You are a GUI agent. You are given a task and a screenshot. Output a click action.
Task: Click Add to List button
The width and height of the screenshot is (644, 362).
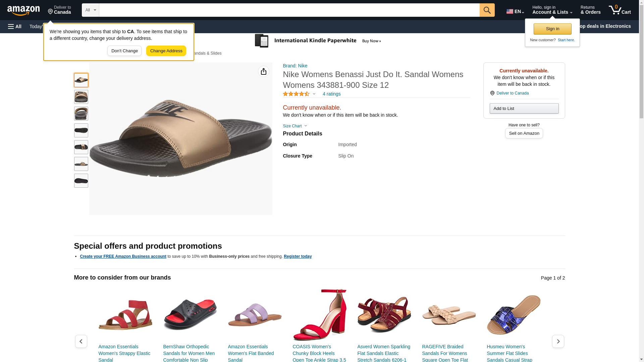tap(524, 109)
